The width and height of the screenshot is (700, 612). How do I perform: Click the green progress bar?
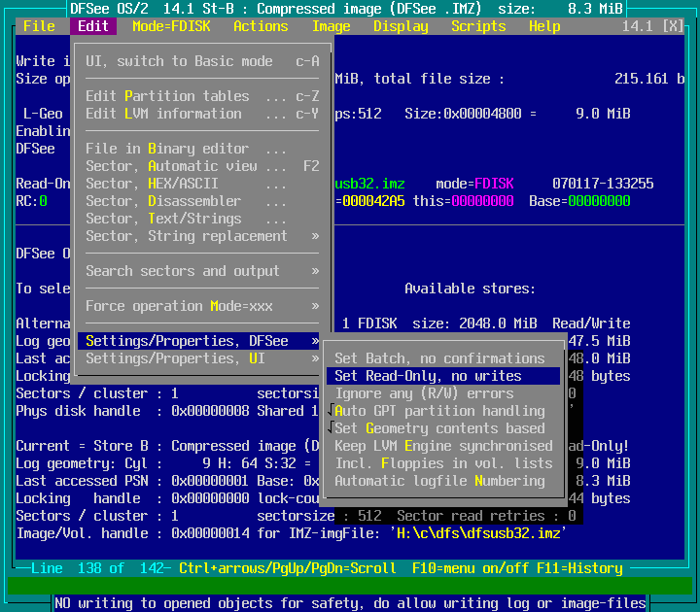tap(350, 585)
